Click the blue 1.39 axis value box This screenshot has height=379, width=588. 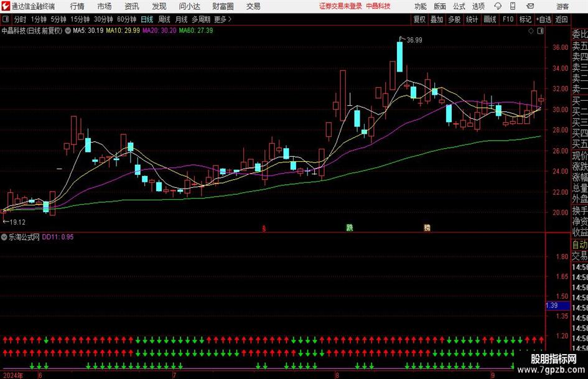point(558,306)
